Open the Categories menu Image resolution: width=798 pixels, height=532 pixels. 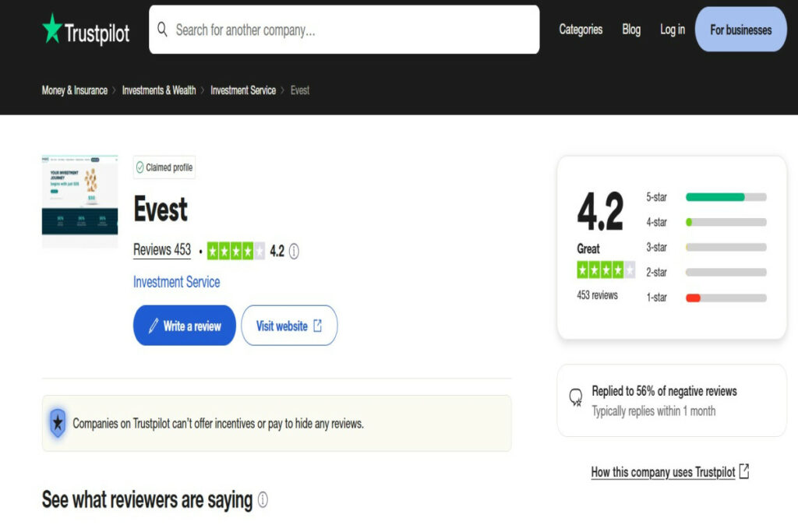click(581, 30)
